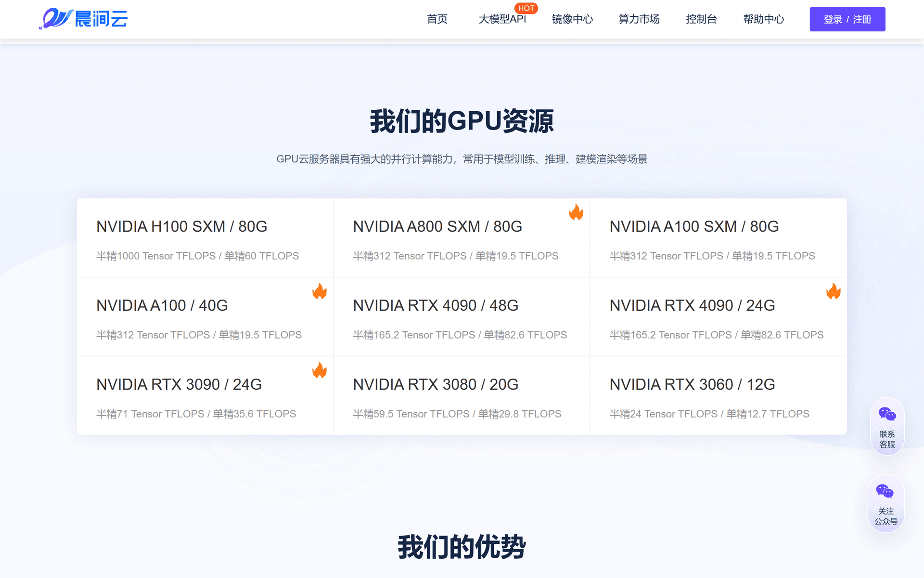
Task: Go to 首页 in the navigation
Action: point(437,19)
